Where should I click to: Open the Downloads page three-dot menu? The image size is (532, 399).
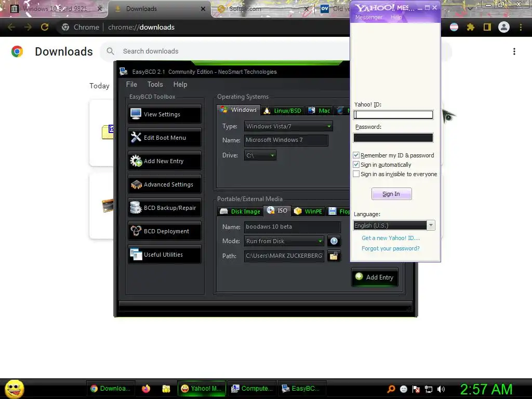click(514, 51)
